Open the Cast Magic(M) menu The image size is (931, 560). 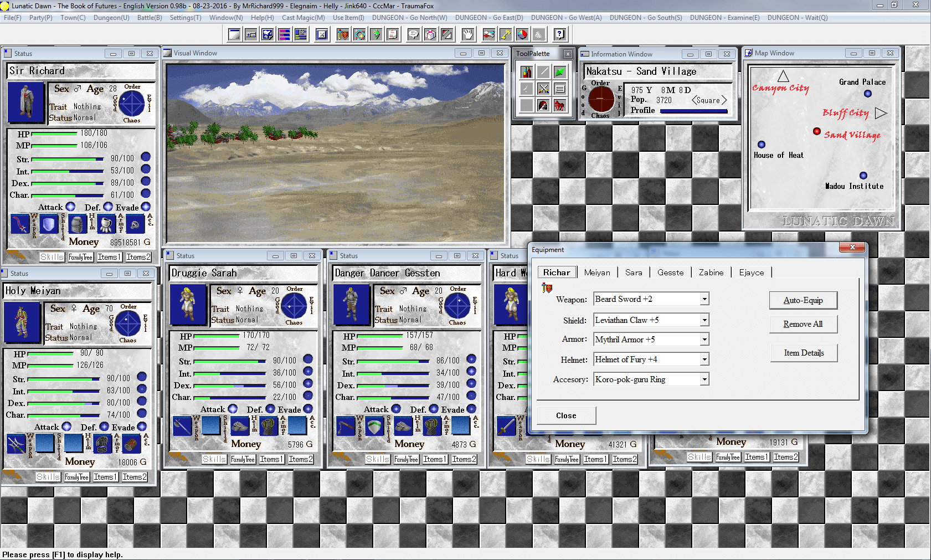click(x=303, y=18)
